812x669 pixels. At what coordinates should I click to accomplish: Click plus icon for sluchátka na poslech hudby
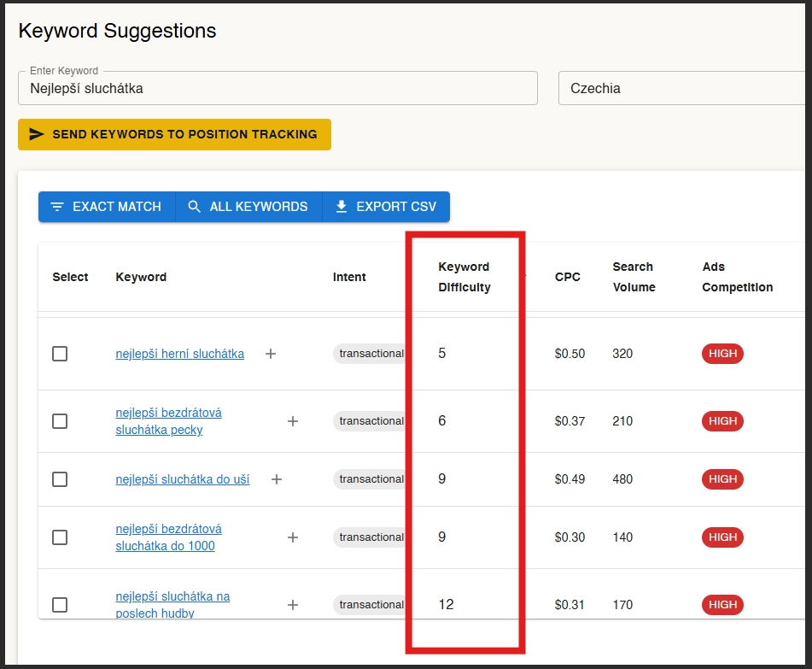click(293, 605)
